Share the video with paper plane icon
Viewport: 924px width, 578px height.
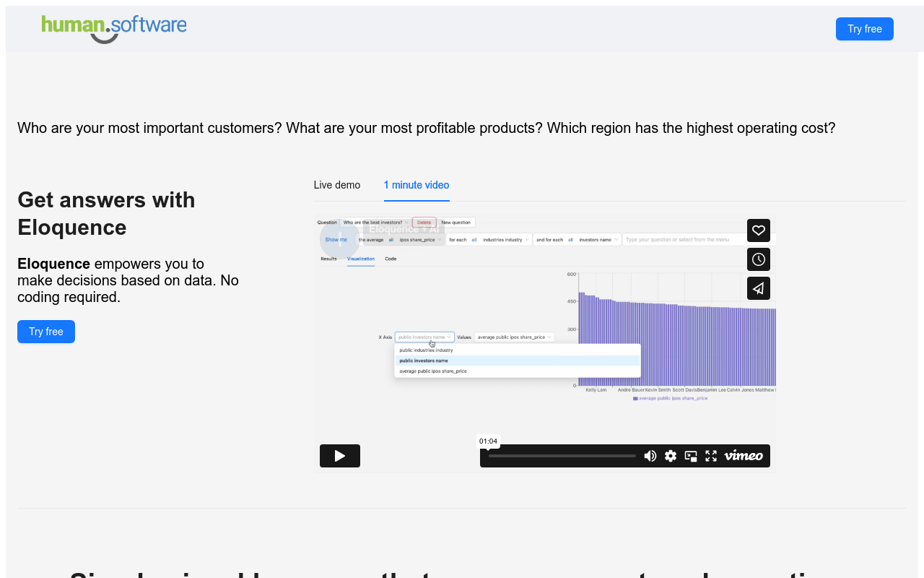point(759,288)
